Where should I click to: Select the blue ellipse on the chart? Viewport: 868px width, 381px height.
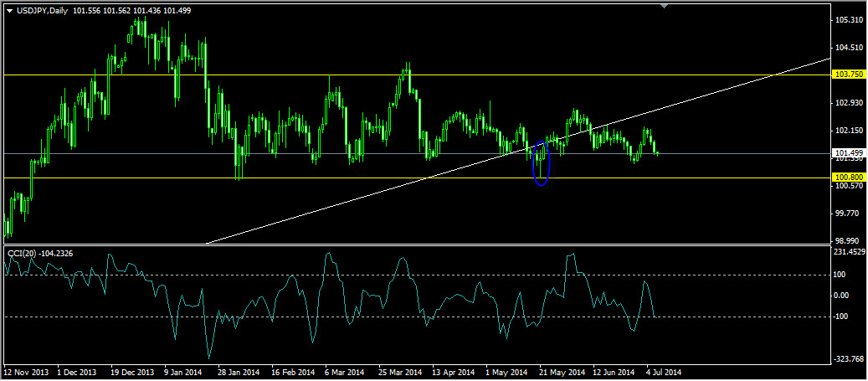541,162
